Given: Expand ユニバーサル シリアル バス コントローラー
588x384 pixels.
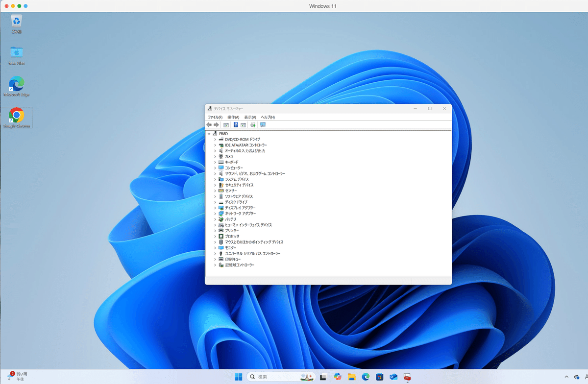Looking at the screenshot, I should tap(215, 253).
